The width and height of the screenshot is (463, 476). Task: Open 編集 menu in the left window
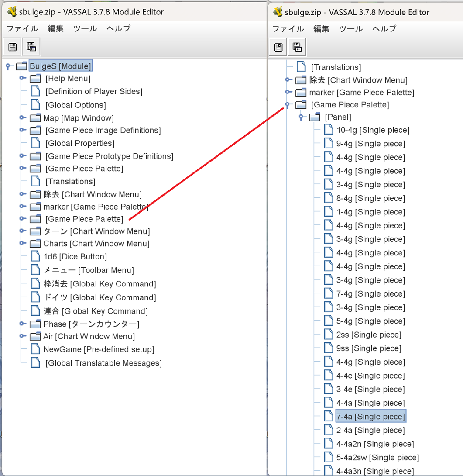(x=55, y=28)
